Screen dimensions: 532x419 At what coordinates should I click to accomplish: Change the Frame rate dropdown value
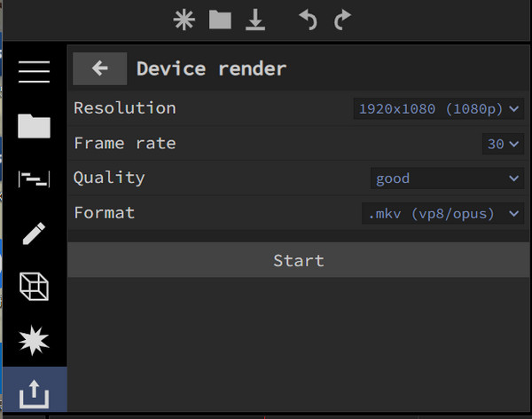(503, 144)
